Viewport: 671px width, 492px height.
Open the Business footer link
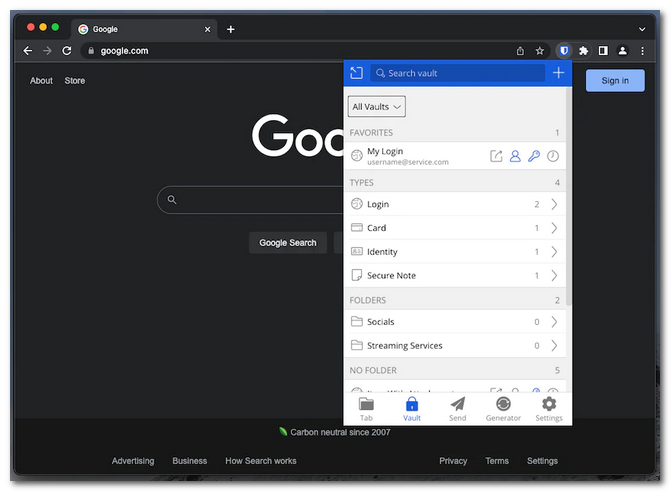click(x=190, y=461)
